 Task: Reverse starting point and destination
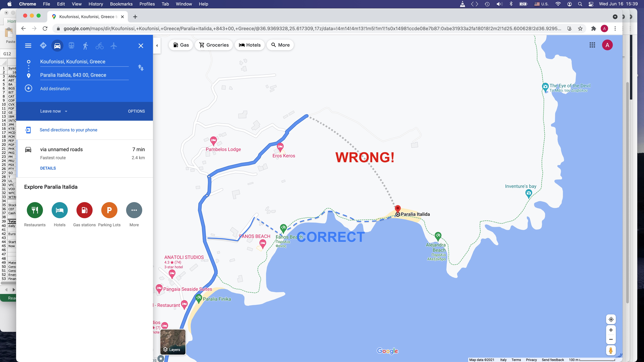pos(141,68)
